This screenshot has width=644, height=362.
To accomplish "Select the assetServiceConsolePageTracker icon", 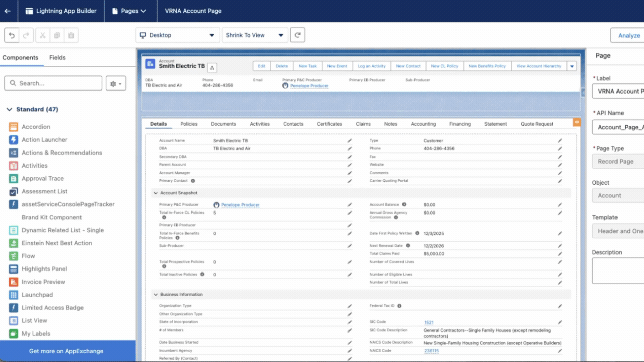I will pyautogui.click(x=14, y=204).
